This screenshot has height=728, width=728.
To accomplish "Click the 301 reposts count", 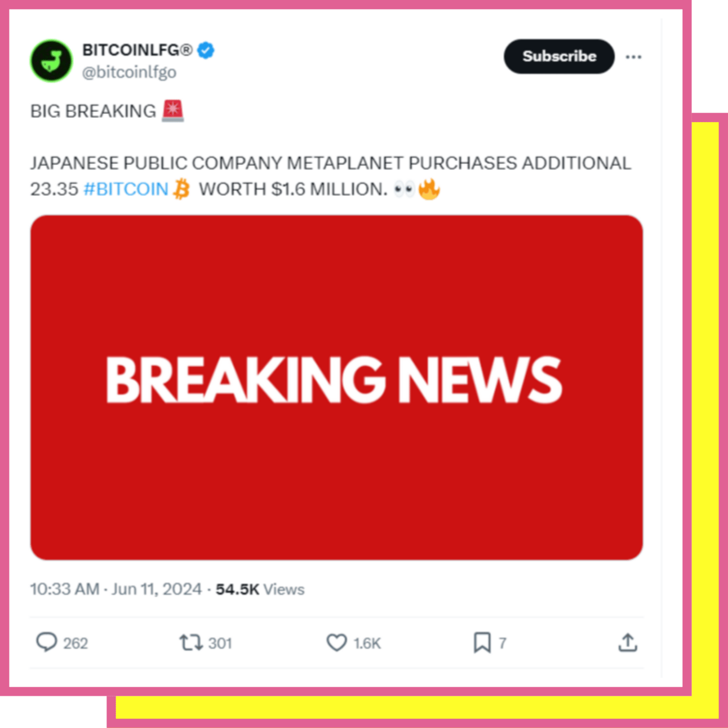I will pos(220,643).
